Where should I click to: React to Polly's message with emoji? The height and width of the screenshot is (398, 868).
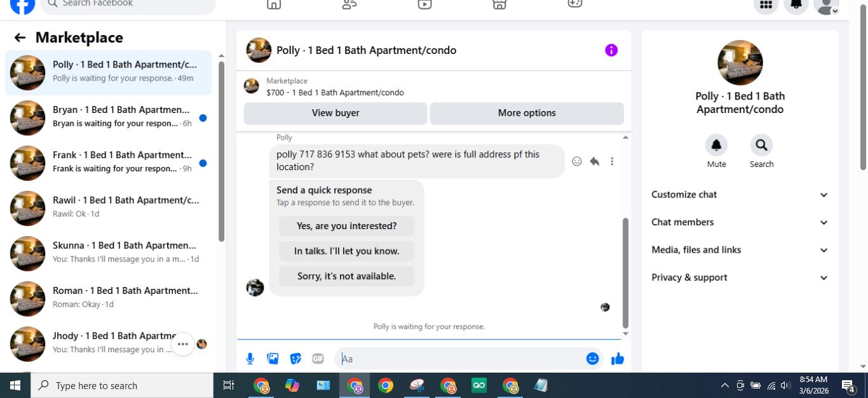[x=577, y=161]
